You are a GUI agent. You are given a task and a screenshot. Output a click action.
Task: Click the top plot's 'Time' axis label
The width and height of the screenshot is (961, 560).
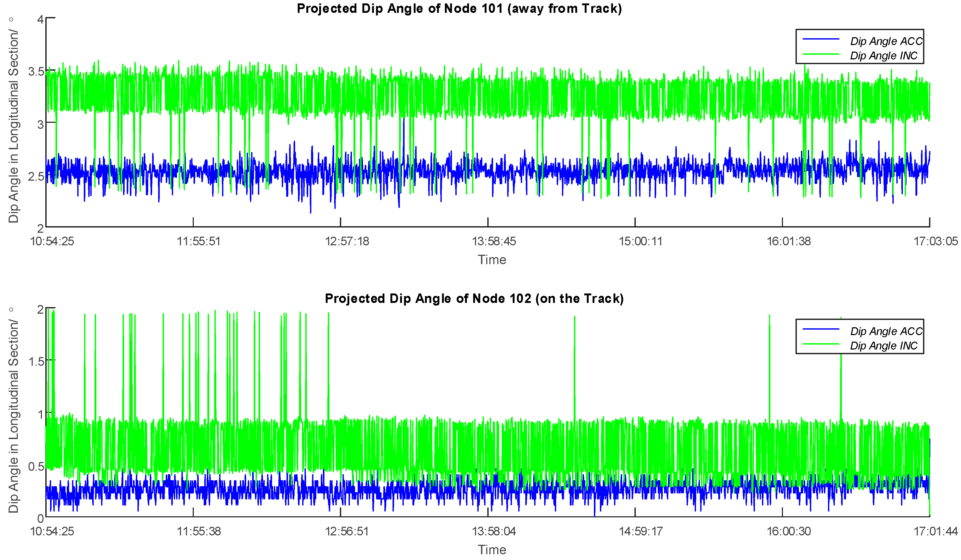pos(492,260)
